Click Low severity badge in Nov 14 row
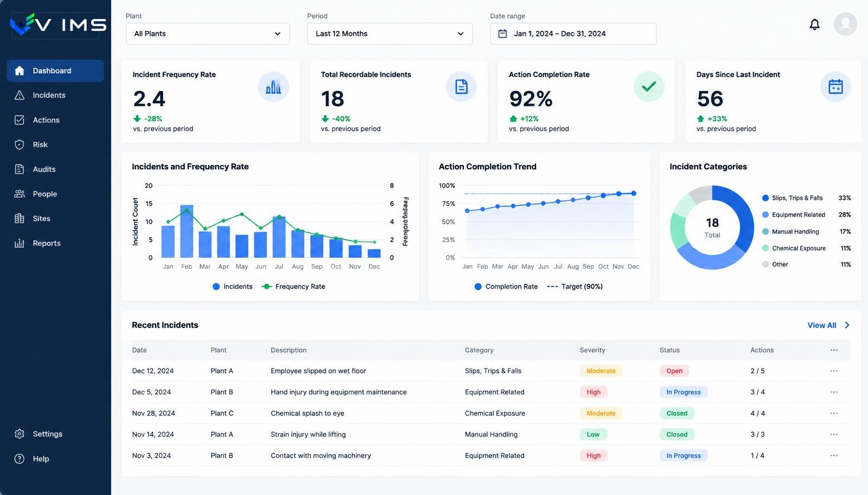 (593, 434)
